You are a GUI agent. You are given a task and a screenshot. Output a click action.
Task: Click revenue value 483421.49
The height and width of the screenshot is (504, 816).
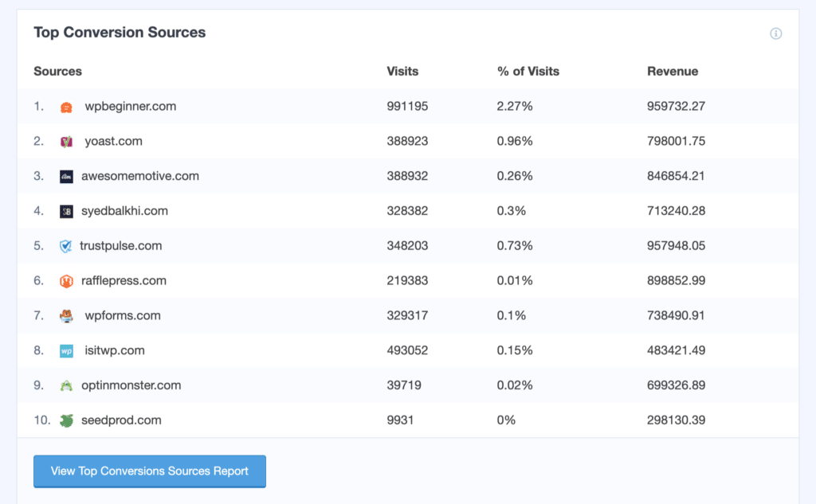coord(676,350)
